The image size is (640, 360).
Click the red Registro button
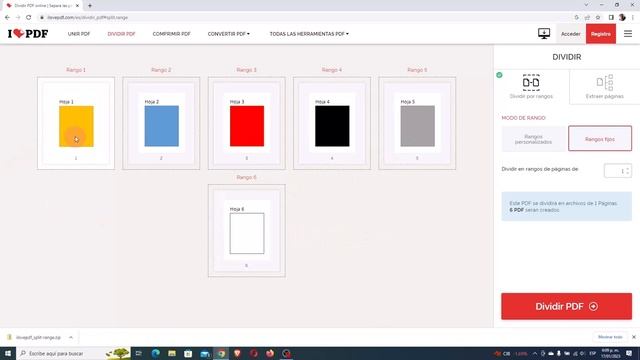pos(601,34)
